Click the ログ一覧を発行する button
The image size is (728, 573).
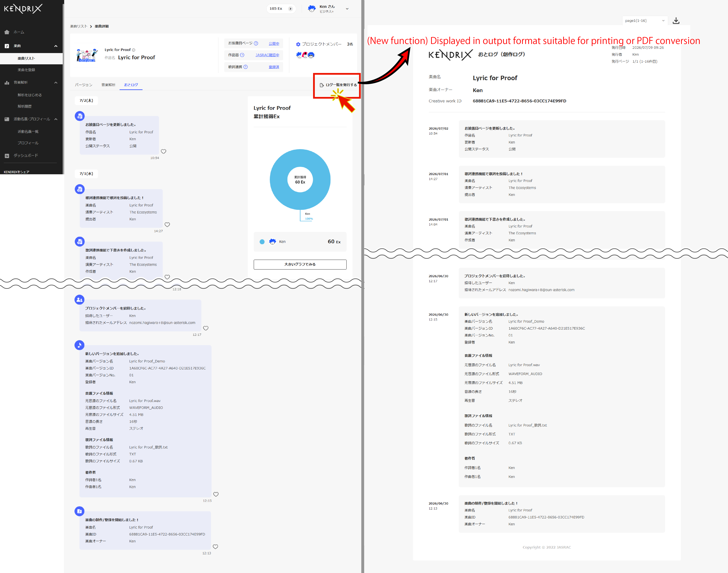click(338, 85)
